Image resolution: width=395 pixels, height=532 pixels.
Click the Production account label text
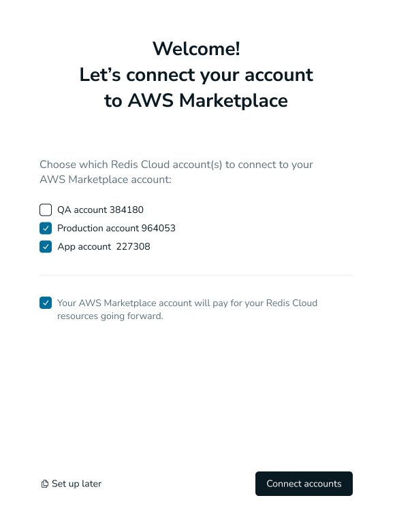point(98,228)
